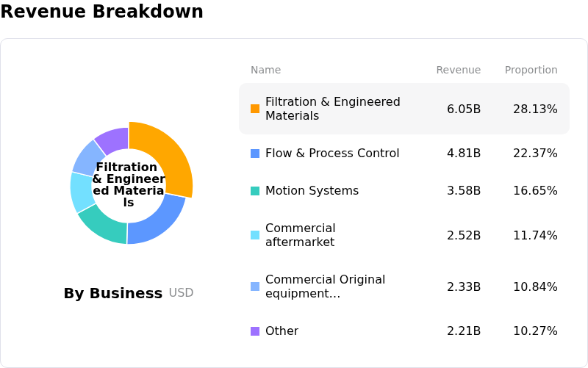Viewport: 588px width, 368px height.
Task: Click the 11.74% proportion value
Action: click(x=535, y=235)
